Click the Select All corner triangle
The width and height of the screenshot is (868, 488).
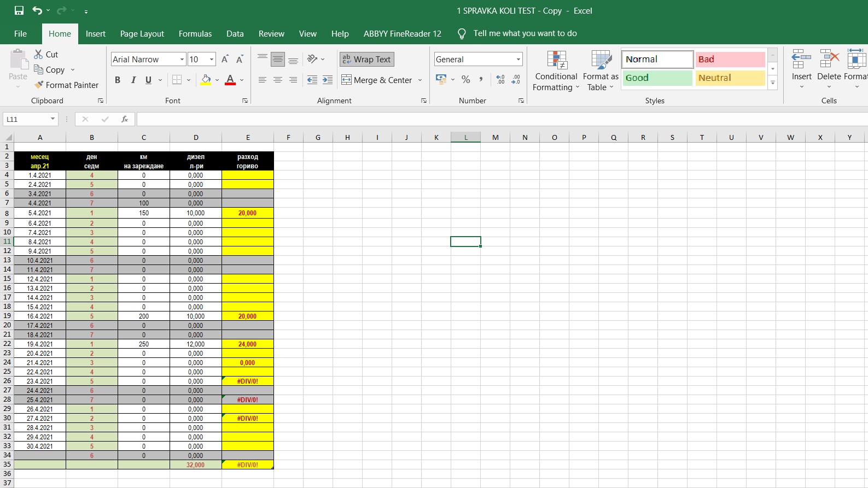click(x=8, y=137)
